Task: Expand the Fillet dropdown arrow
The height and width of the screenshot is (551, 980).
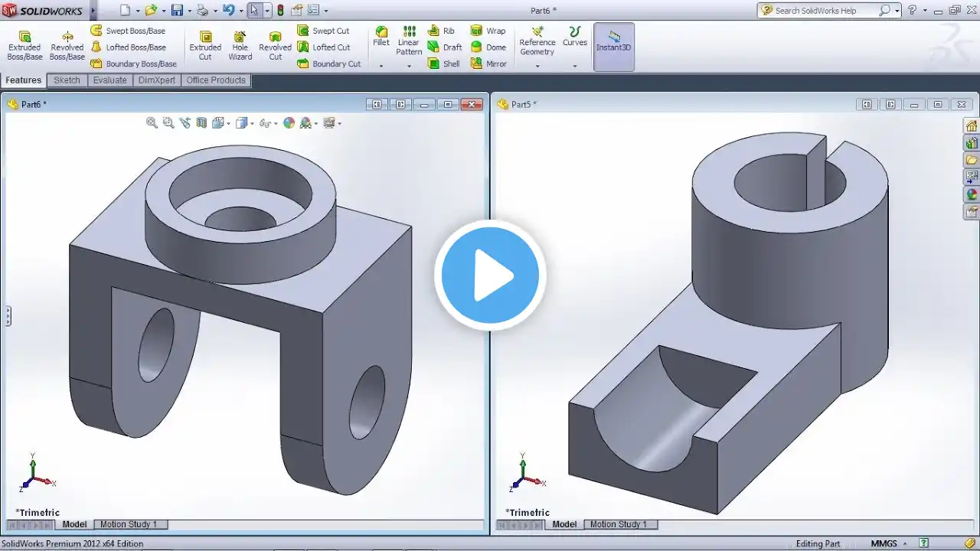Action: pyautogui.click(x=381, y=66)
